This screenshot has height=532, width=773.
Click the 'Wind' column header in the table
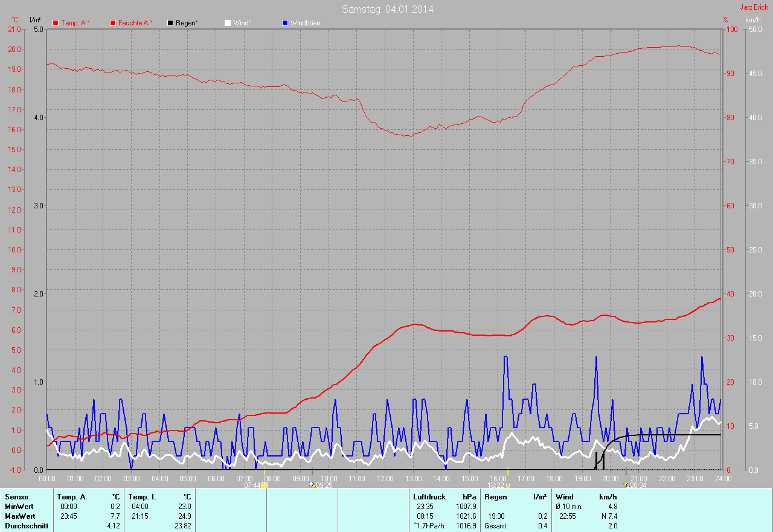[564, 496]
